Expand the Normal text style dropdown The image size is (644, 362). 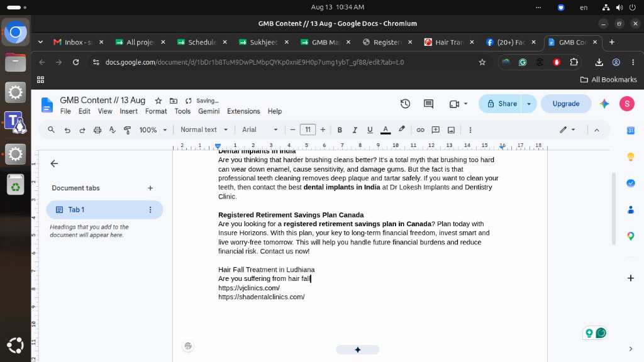[204, 129]
